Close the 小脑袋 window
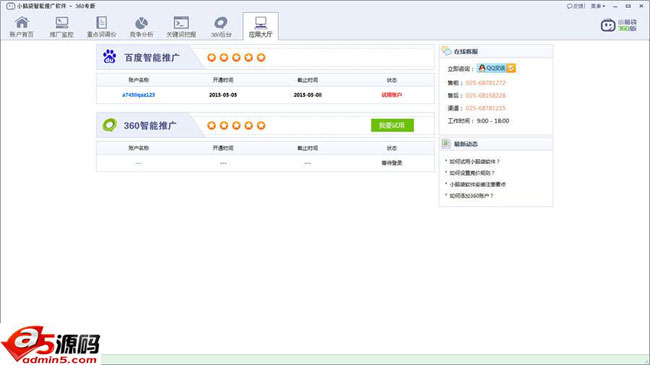Image resolution: width=650 pixels, height=365 pixels. click(641, 6)
